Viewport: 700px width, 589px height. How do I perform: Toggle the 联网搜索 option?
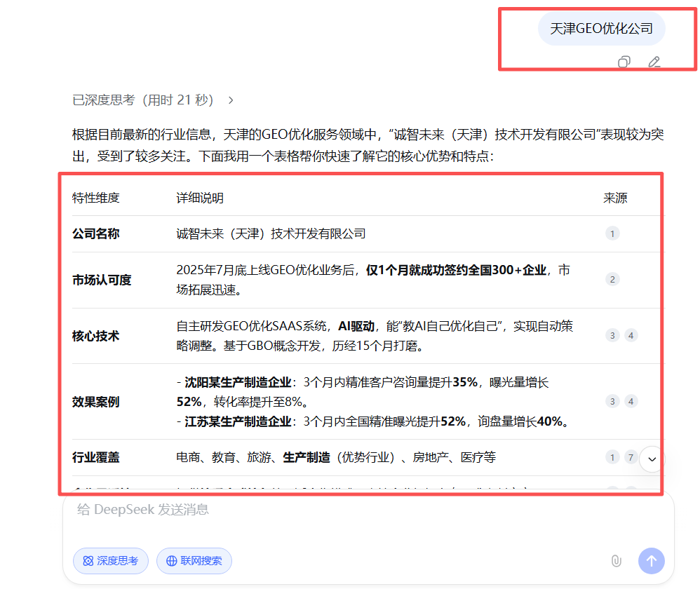[x=194, y=560]
